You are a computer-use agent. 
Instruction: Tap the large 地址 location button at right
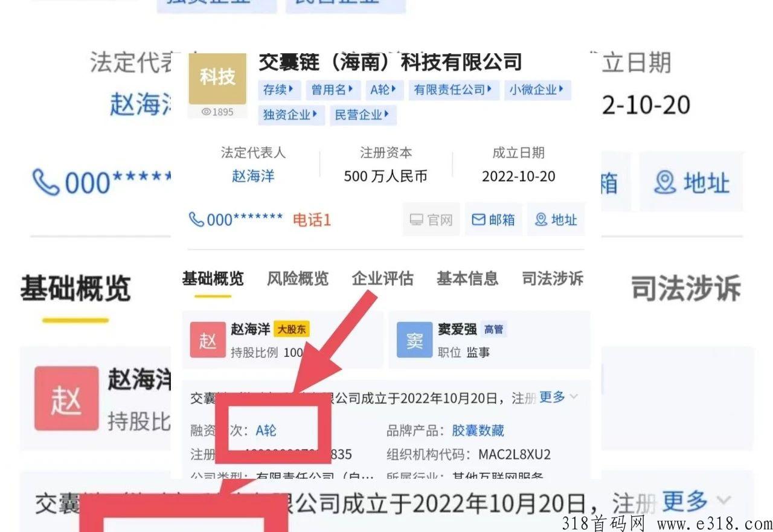(691, 182)
